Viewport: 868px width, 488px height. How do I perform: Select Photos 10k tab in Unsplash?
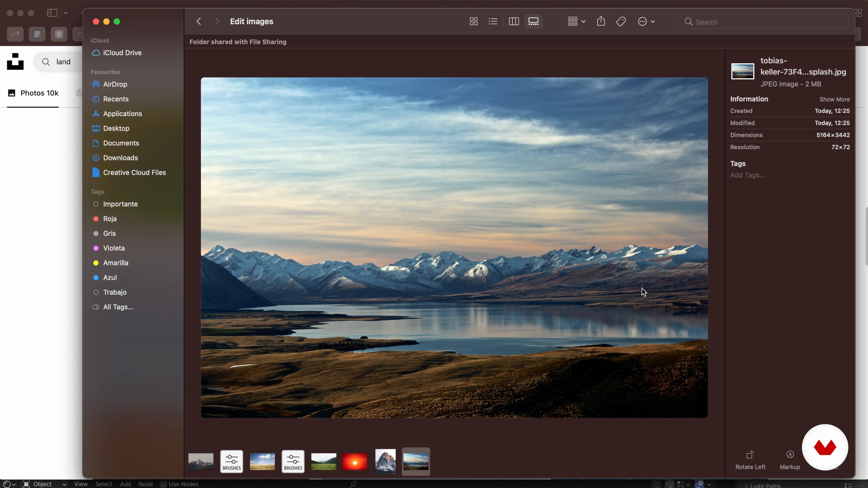[33, 93]
